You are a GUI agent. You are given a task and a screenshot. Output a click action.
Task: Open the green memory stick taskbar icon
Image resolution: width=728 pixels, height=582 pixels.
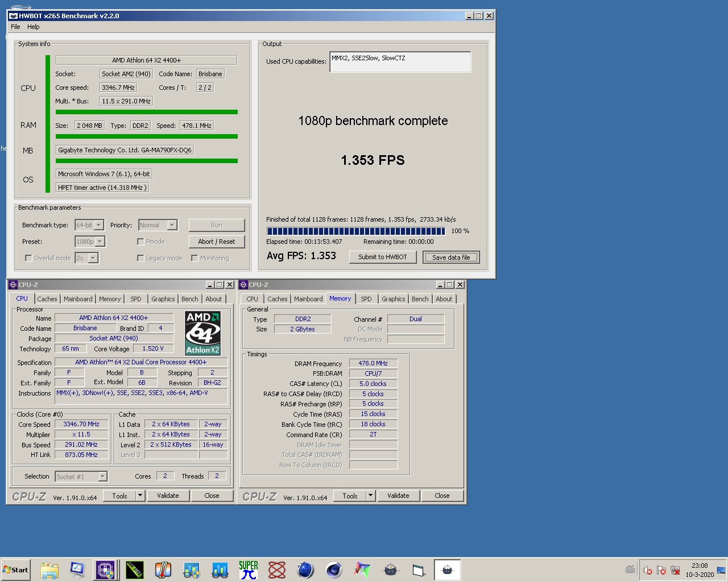pos(135,570)
